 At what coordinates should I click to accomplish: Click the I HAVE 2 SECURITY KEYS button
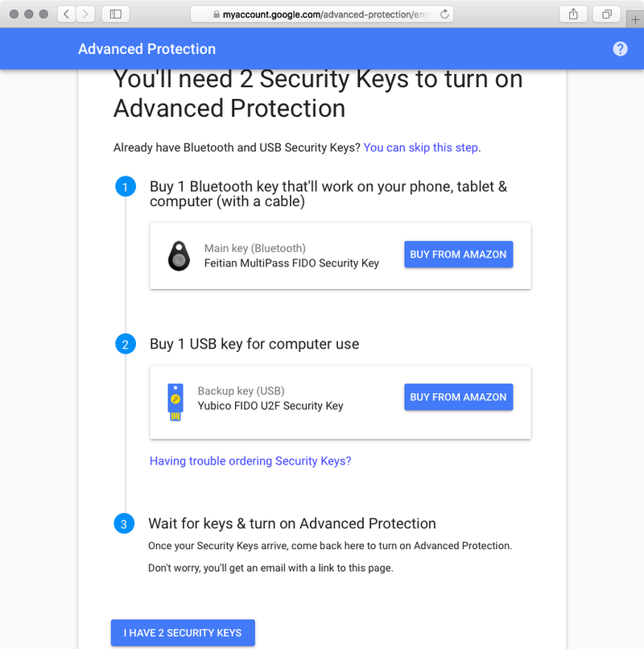pyautogui.click(x=183, y=632)
